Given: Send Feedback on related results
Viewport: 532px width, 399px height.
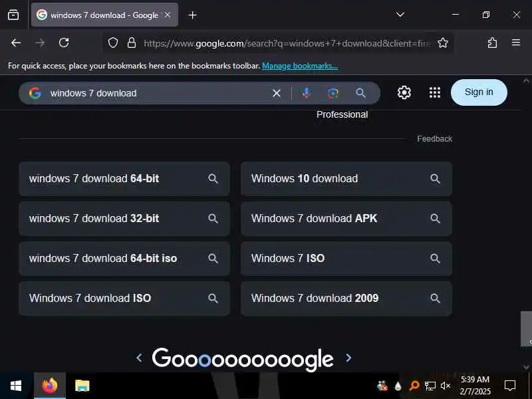Looking at the screenshot, I should point(435,139).
